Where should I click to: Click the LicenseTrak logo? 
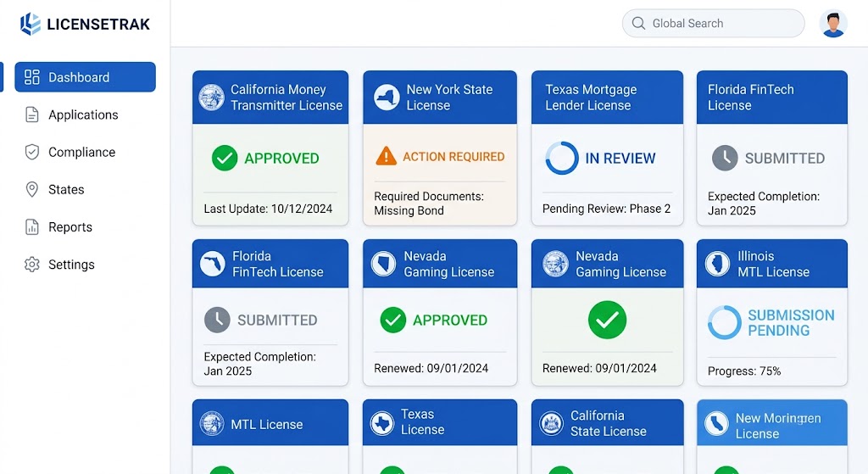click(x=85, y=24)
